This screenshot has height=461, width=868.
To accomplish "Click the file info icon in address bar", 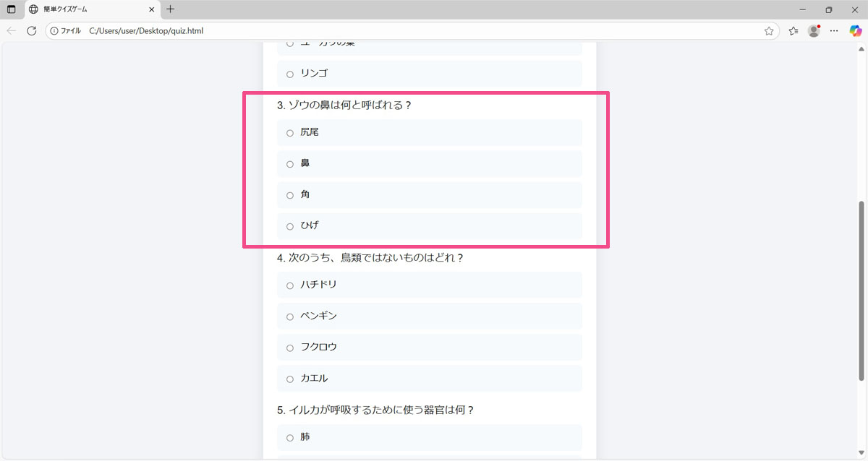I will click(54, 31).
